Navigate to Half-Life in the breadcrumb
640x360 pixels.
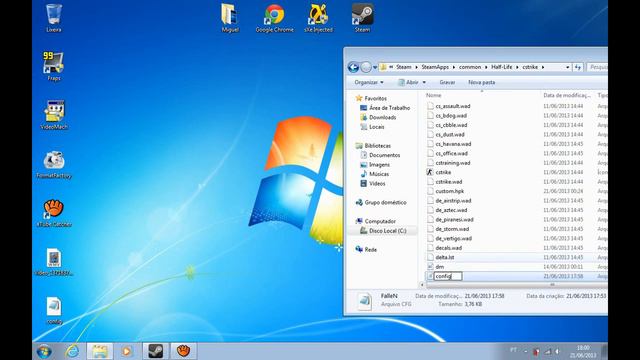tap(502, 67)
